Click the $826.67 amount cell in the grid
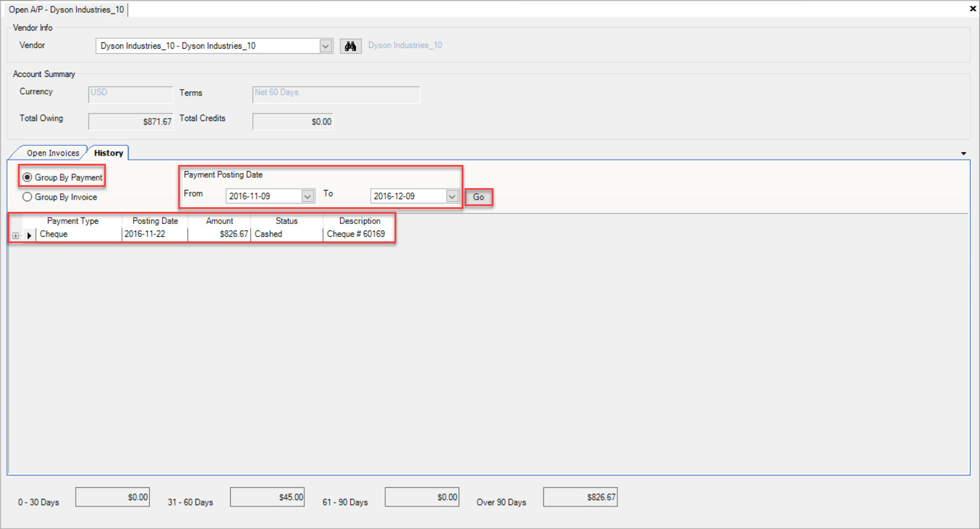This screenshot has height=529, width=980. [219, 234]
